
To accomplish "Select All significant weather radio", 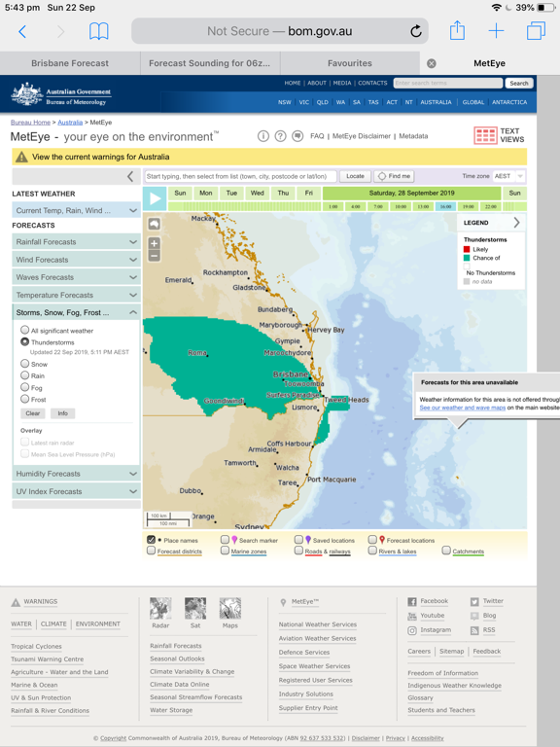I will point(24,330).
